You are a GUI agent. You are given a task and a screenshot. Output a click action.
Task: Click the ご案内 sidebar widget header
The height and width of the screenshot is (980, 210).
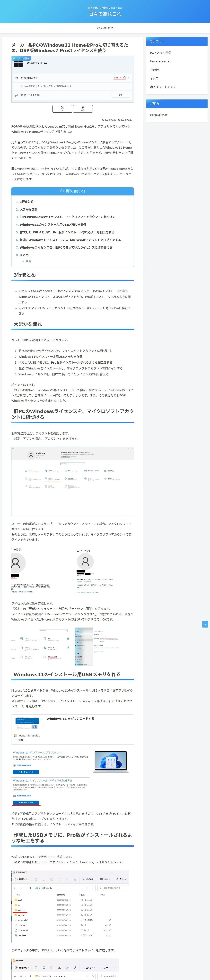(x=177, y=104)
